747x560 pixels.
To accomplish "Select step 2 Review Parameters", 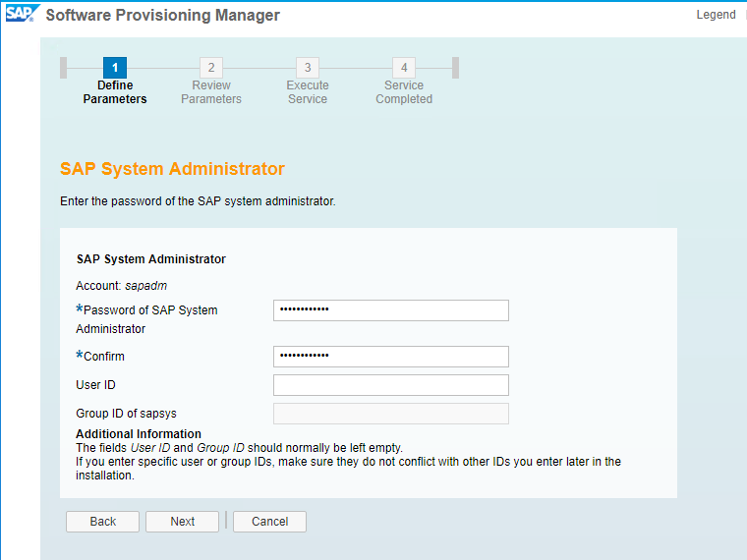I will pyautogui.click(x=211, y=82).
